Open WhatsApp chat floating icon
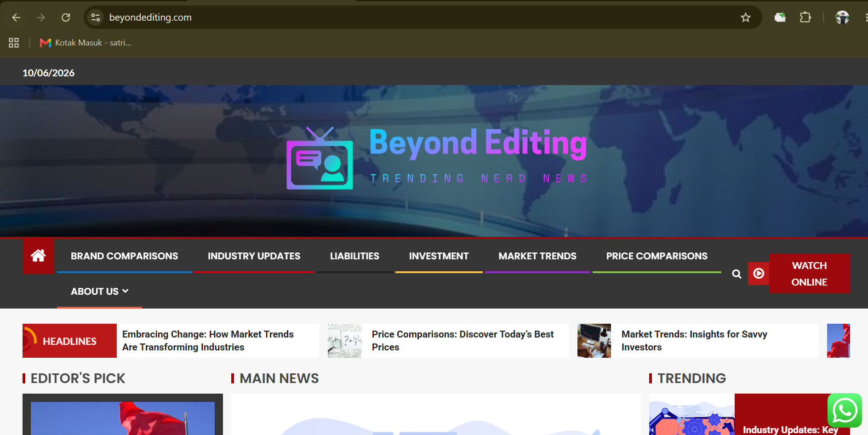 click(845, 410)
